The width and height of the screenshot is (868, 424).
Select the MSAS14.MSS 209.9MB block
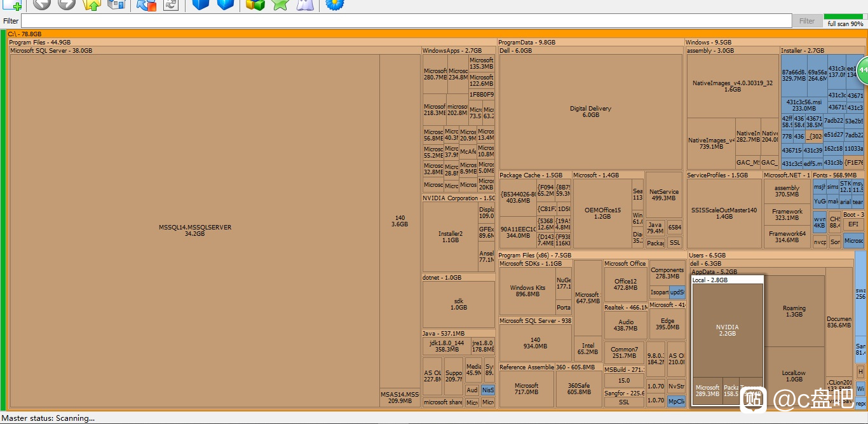[x=400, y=398]
